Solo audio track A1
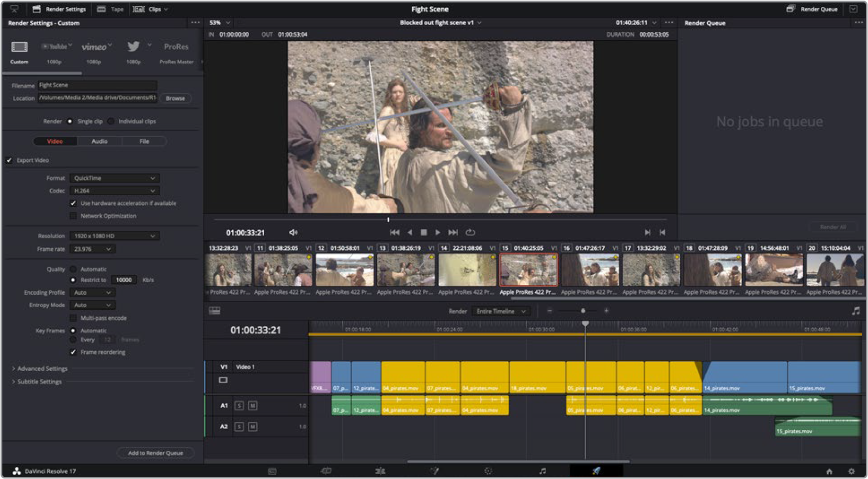The height and width of the screenshot is (479, 868). pyautogui.click(x=239, y=406)
